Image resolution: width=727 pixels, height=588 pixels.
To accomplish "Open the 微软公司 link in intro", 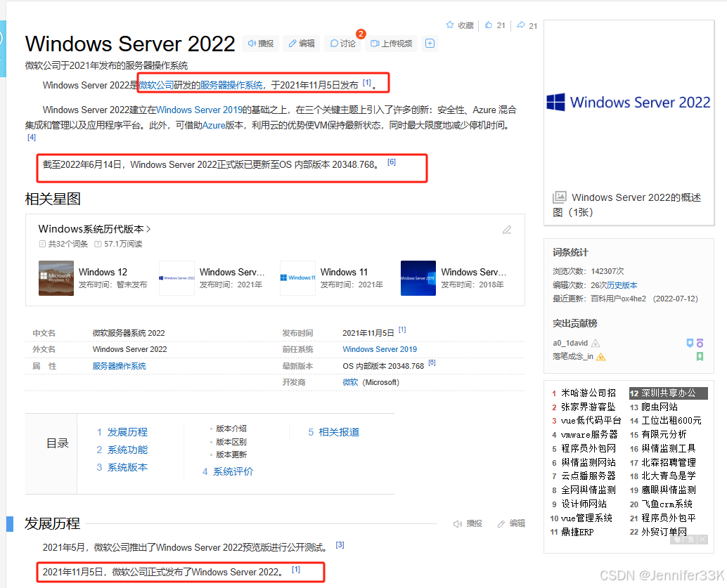I will tap(156, 85).
